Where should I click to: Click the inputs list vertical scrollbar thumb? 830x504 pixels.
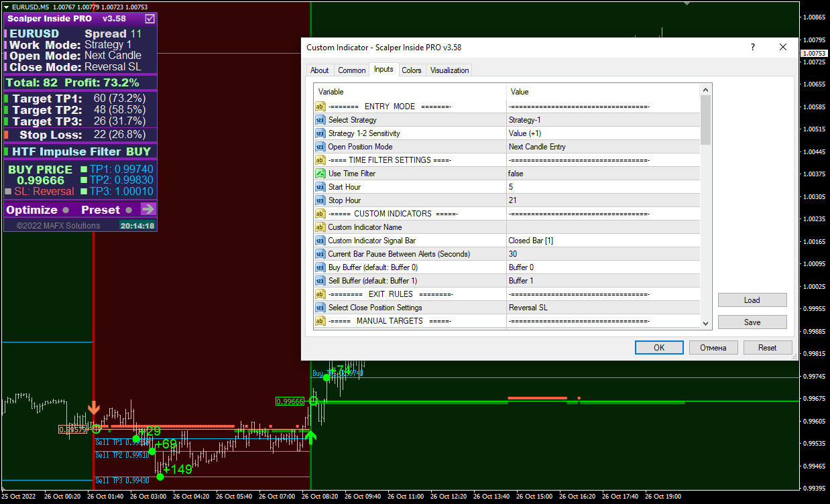[705, 119]
